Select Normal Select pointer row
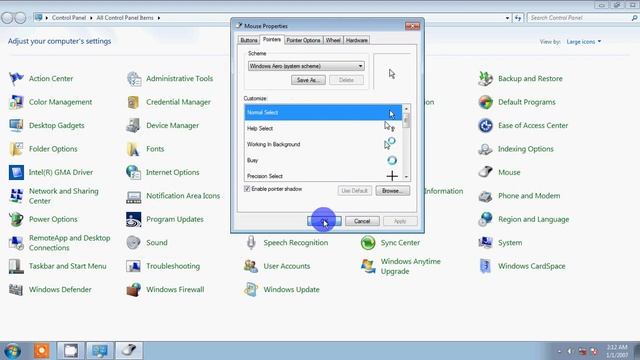This screenshot has height=360, width=640. pyautogui.click(x=323, y=112)
